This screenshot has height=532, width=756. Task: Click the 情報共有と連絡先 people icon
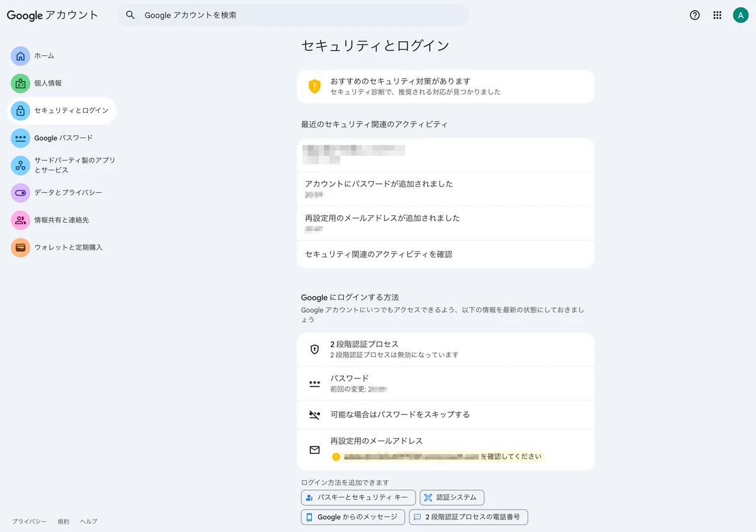tap(21, 220)
